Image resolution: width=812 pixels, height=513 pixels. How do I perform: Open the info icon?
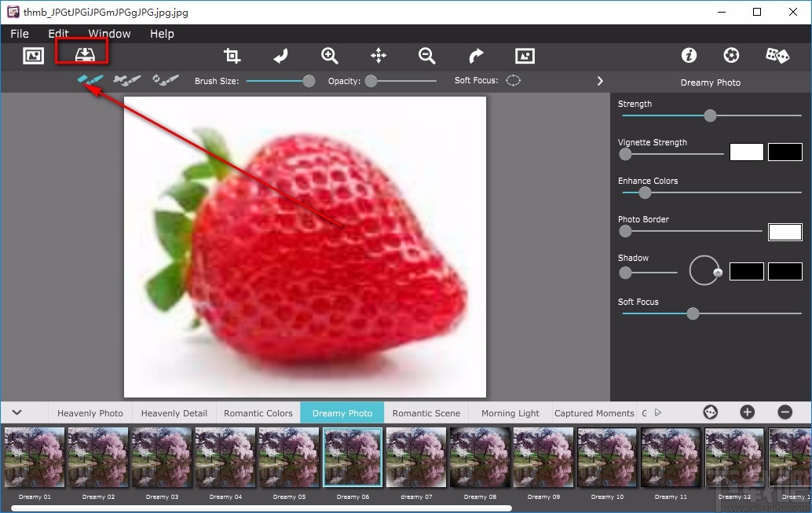(x=689, y=55)
